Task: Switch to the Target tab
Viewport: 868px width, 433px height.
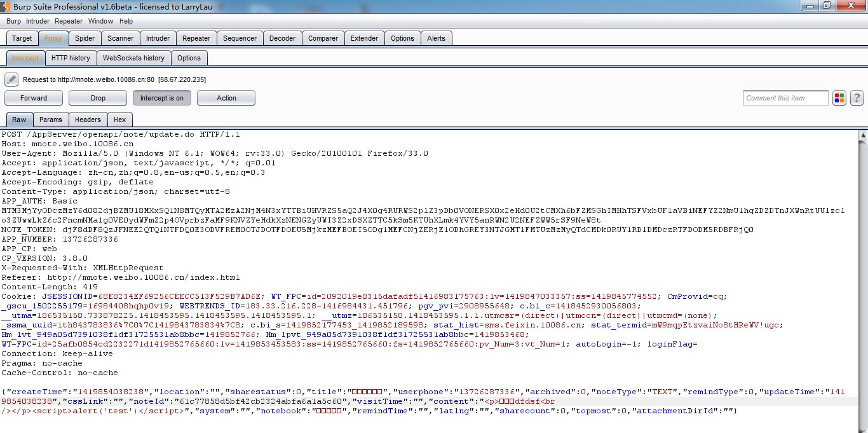Action: pyautogui.click(x=22, y=38)
